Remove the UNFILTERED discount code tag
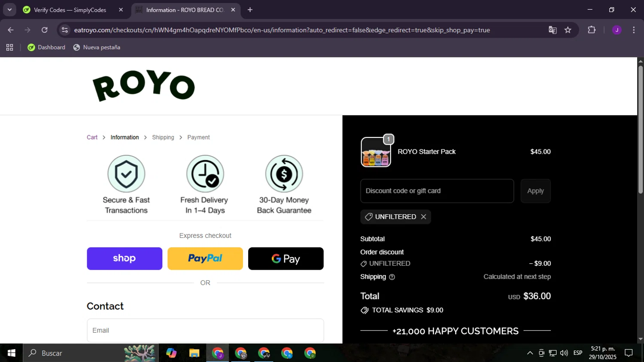The width and height of the screenshot is (644, 362). pos(423,217)
